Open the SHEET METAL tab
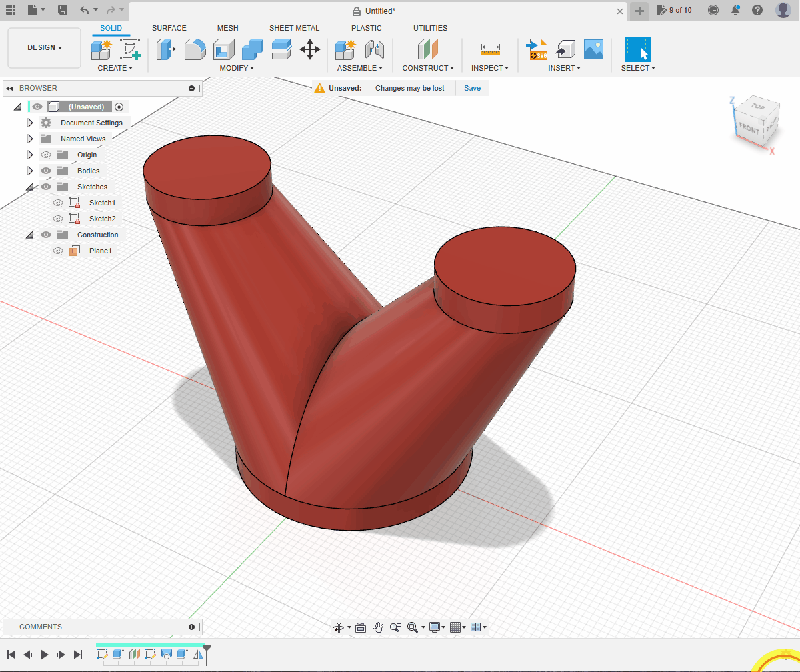Viewport: 800px width, 672px height. click(x=294, y=28)
